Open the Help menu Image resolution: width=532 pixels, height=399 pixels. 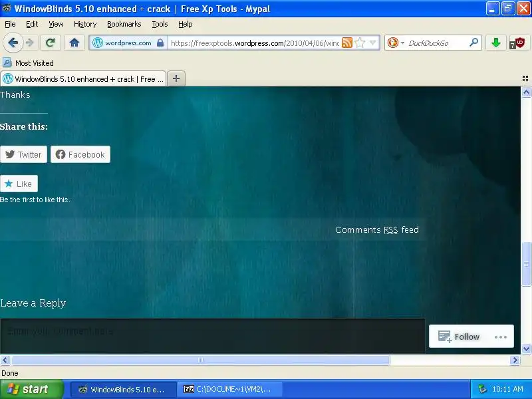(186, 24)
